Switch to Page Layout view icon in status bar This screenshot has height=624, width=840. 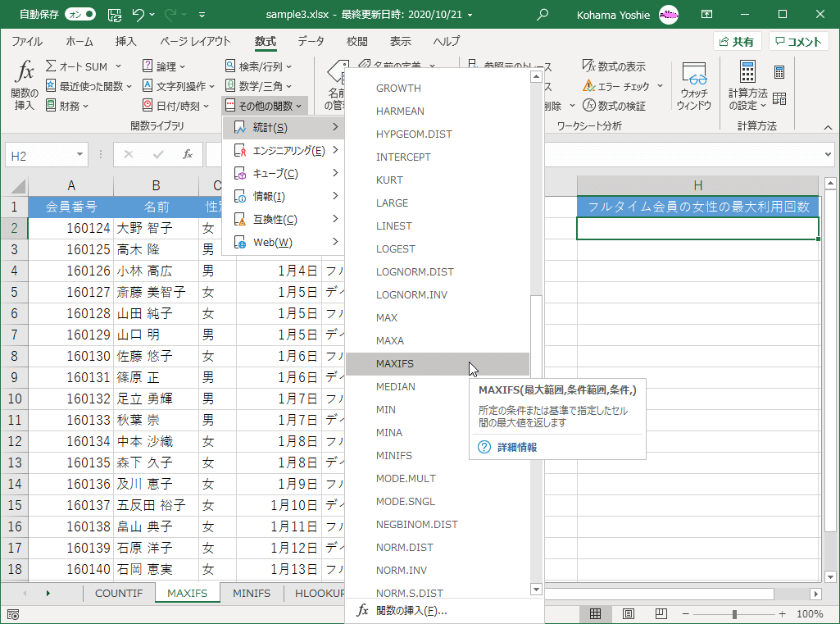(x=628, y=614)
